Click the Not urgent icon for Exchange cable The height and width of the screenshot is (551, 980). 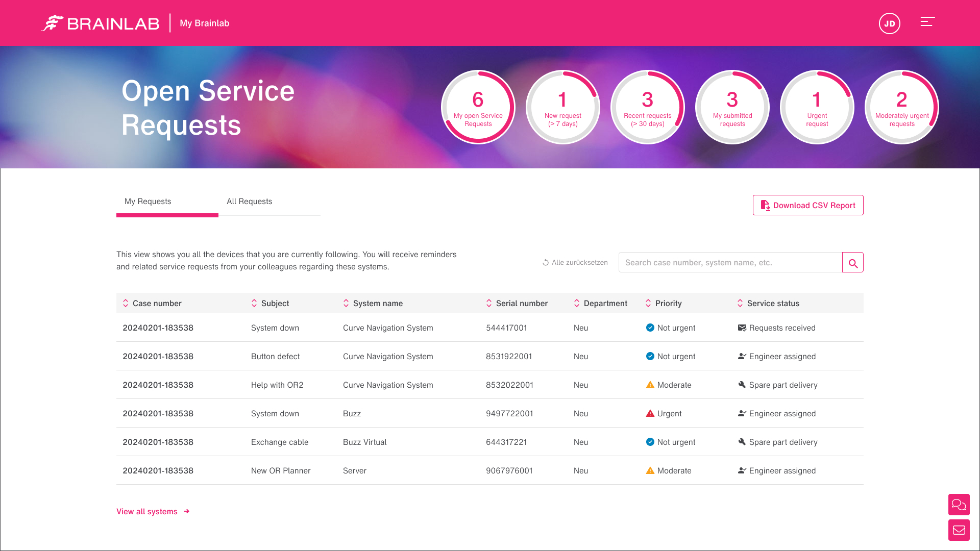(650, 442)
